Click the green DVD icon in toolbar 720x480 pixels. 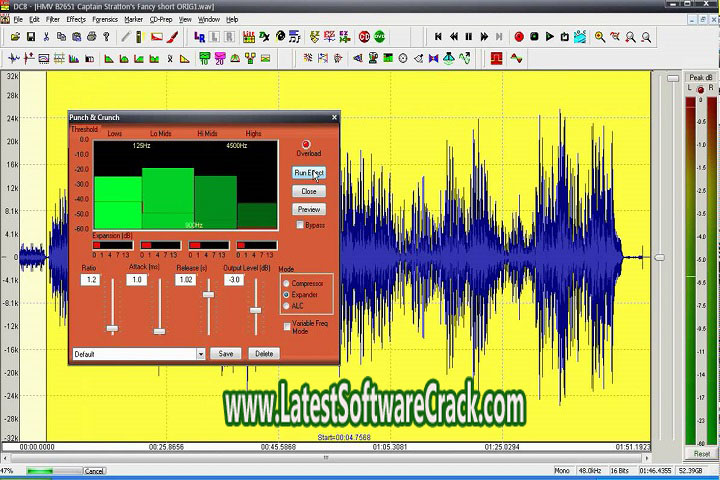pos(380,37)
